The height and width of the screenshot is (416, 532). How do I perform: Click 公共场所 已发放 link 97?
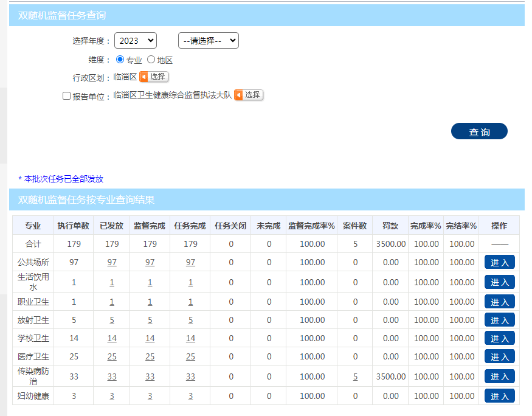click(112, 262)
